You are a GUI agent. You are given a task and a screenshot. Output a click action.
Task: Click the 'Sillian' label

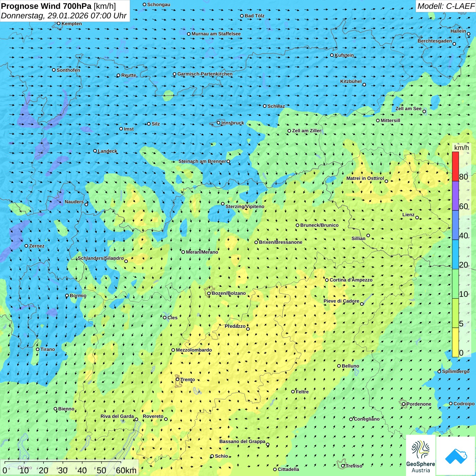point(358,238)
